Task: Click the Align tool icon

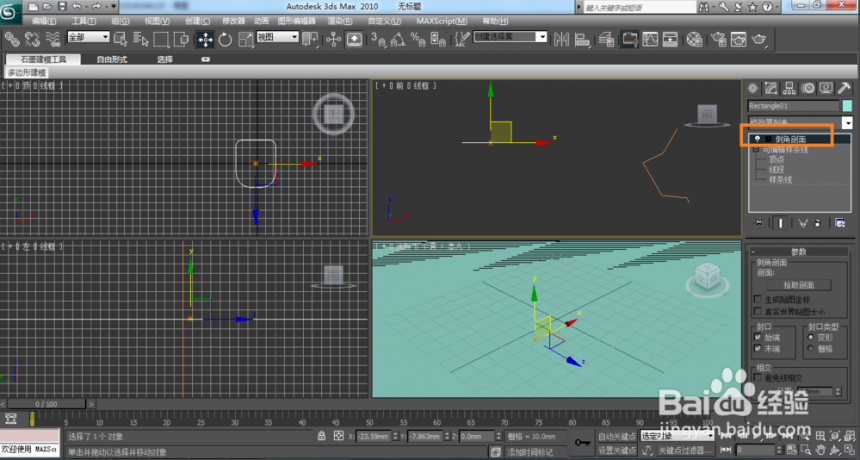Action: click(582, 39)
